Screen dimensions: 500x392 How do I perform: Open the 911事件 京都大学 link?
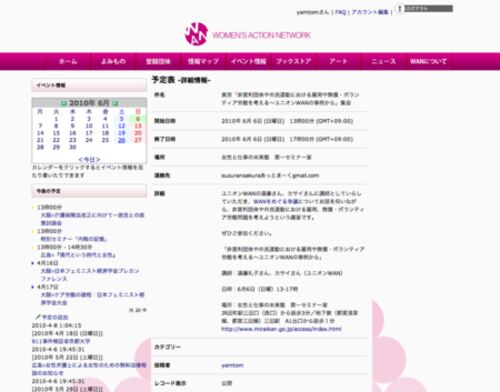pyautogui.click(x=61, y=341)
